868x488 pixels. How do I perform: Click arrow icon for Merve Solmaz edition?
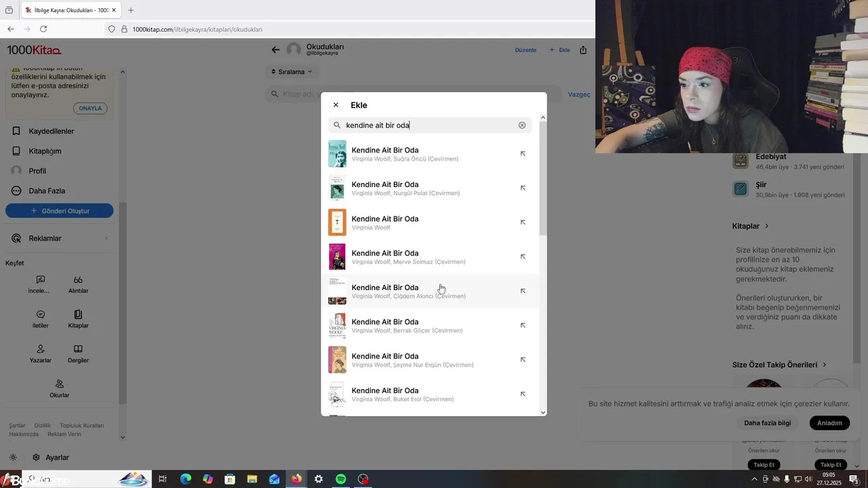[x=523, y=257]
